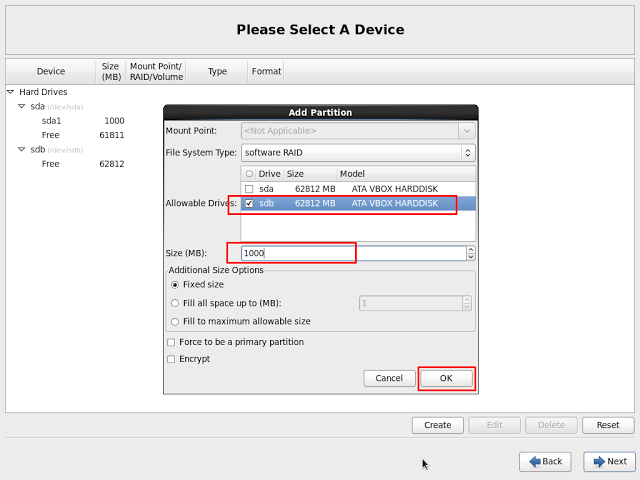
Task: Click the Size (MB) input field
Action: [352, 254]
